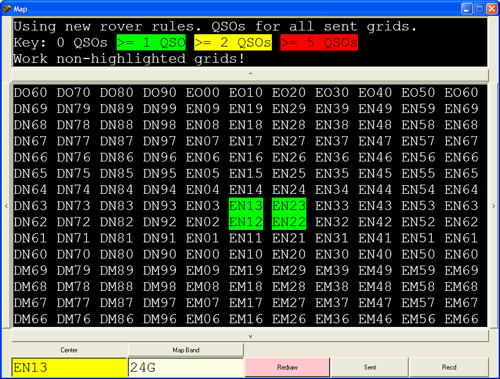Pan map east with right arrow

tap(494, 206)
